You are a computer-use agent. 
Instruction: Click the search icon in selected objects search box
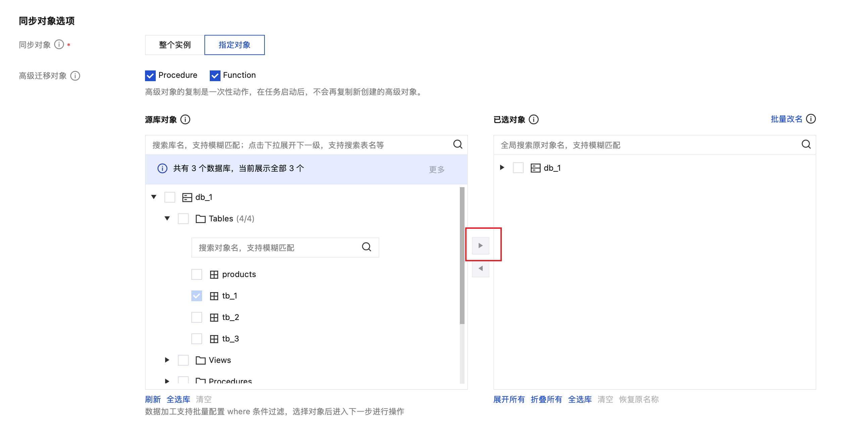(x=806, y=145)
